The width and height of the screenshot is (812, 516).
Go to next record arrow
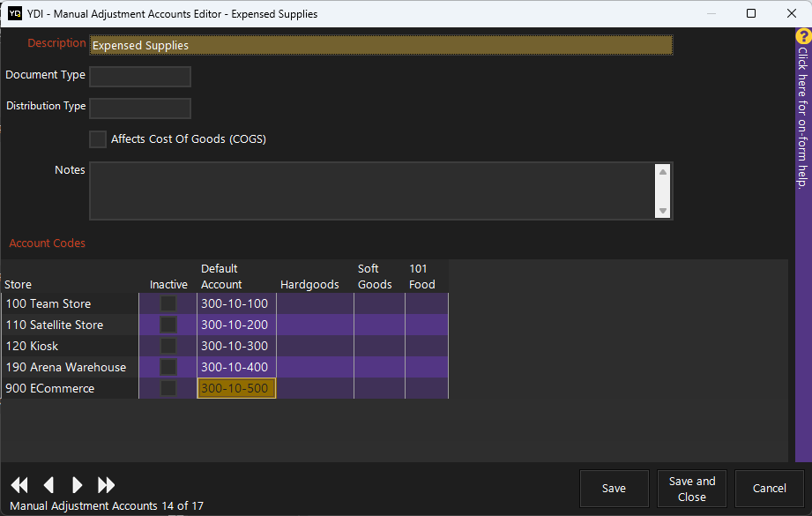[78, 485]
